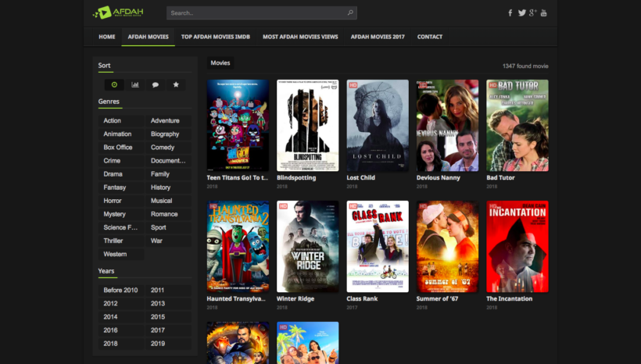Image resolution: width=641 pixels, height=364 pixels.
Task: Open Most AFDAH Movies Views menu
Action: coord(300,37)
